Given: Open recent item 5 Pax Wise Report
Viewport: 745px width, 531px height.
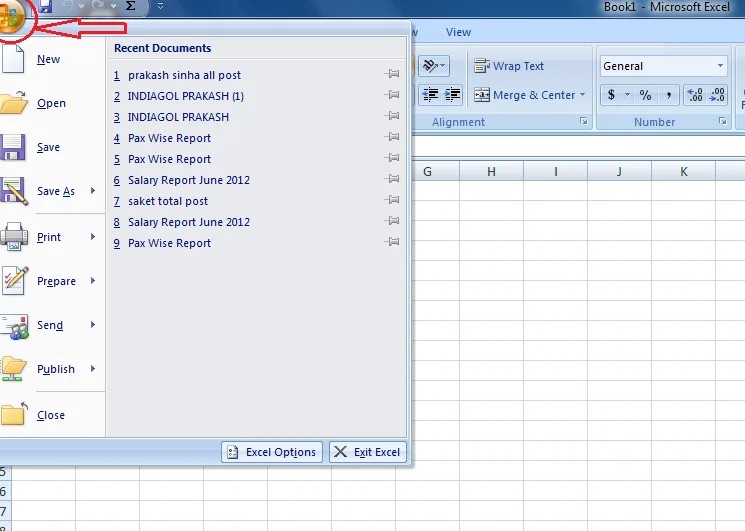Looking at the screenshot, I should 169,159.
